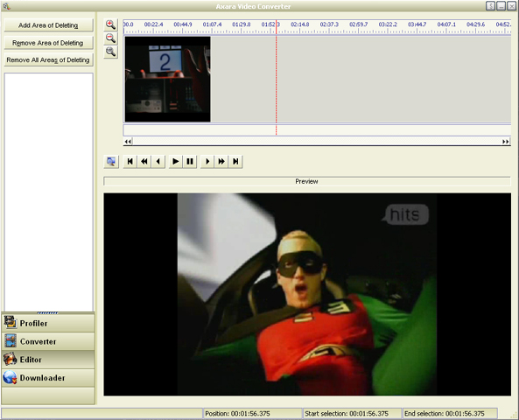519x420 pixels.
Task: Click the video preview image
Action: (x=307, y=294)
